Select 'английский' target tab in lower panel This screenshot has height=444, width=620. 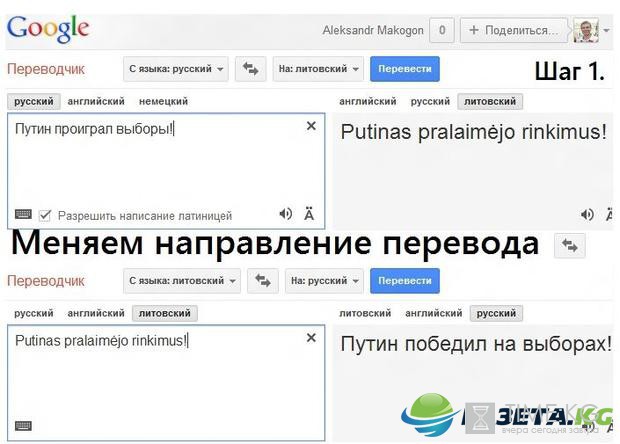coord(434,313)
